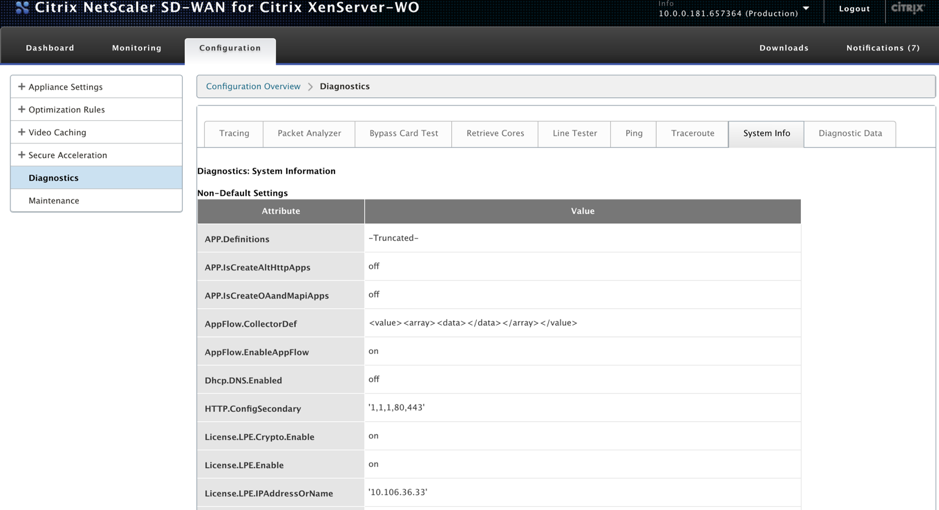
Task: Open Optimization Rules sidebar section
Action: pos(96,110)
